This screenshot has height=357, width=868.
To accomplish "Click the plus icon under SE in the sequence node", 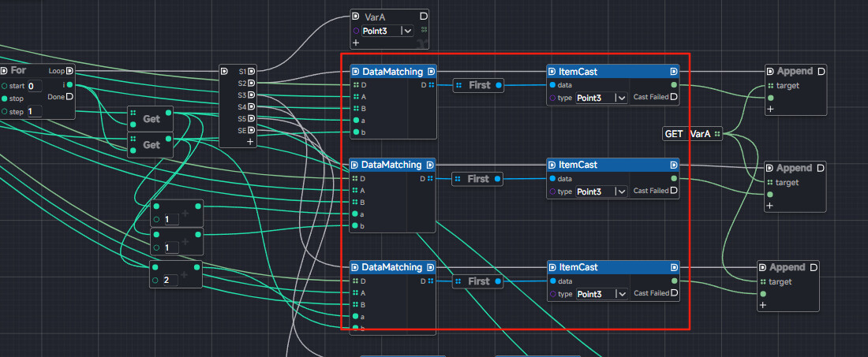I will 250,142.
